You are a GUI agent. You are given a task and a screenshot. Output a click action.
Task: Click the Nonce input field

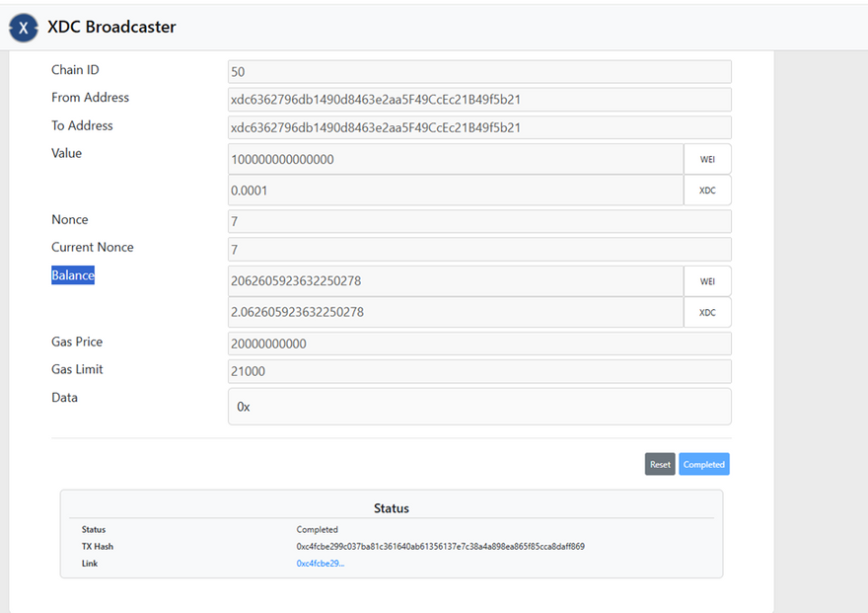pos(479,222)
